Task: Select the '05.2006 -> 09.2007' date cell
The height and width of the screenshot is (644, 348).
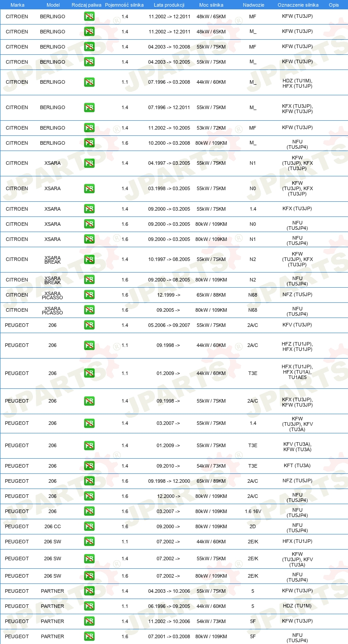Action: 169,325
